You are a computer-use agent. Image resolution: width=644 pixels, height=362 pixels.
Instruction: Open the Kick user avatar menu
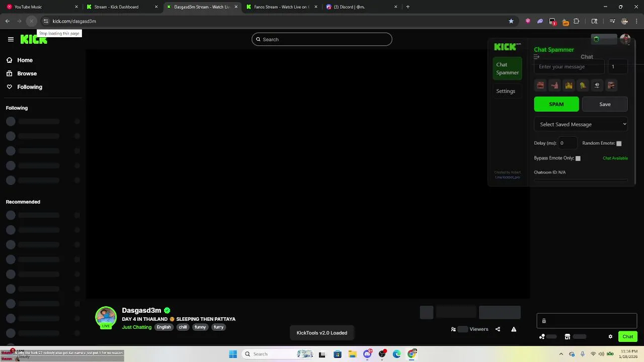click(625, 39)
